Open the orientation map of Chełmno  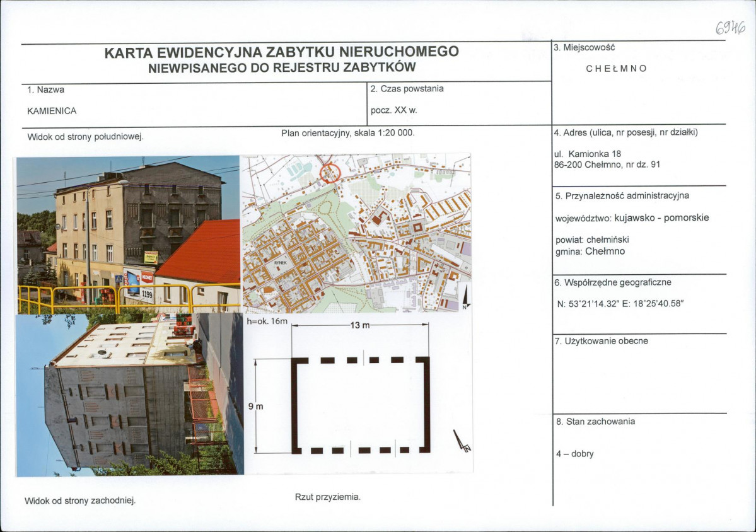tap(356, 233)
